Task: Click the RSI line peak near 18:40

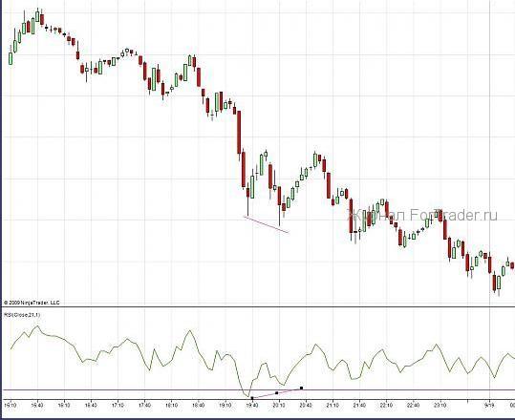Action: click(189, 330)
